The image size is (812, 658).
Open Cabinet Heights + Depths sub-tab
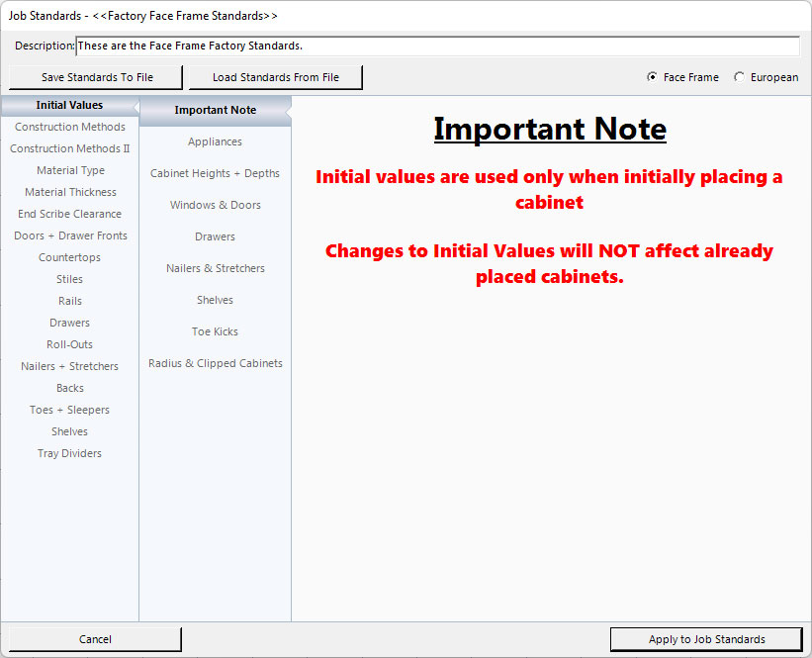coord(215,173)
